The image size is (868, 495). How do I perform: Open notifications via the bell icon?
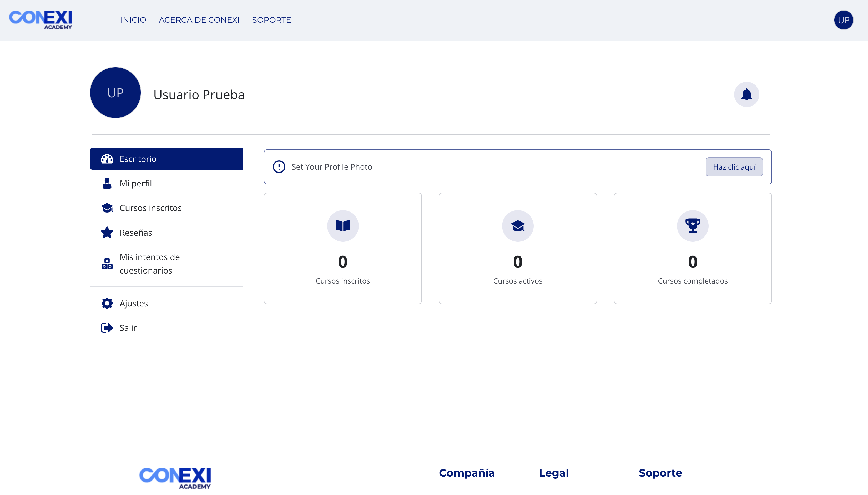(x=746, y=94)
